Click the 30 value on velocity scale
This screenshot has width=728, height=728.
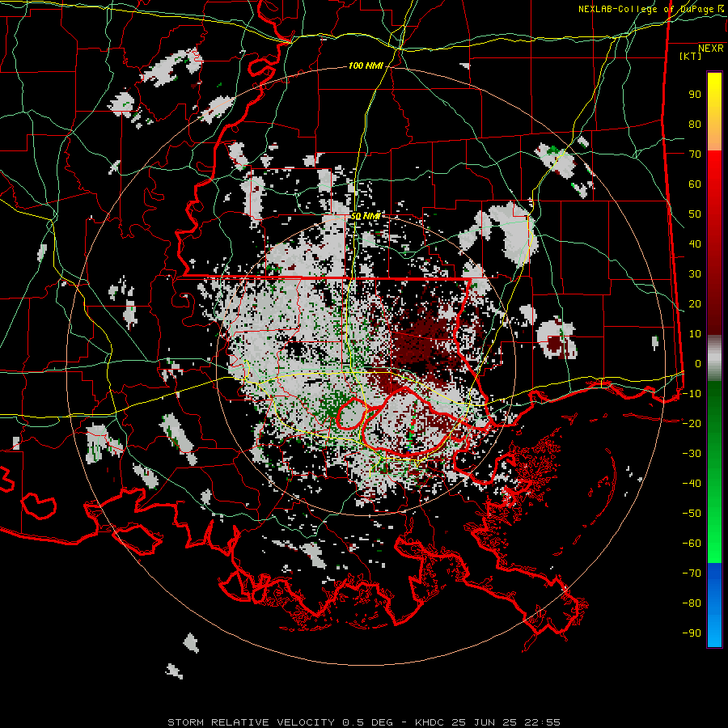695,274
